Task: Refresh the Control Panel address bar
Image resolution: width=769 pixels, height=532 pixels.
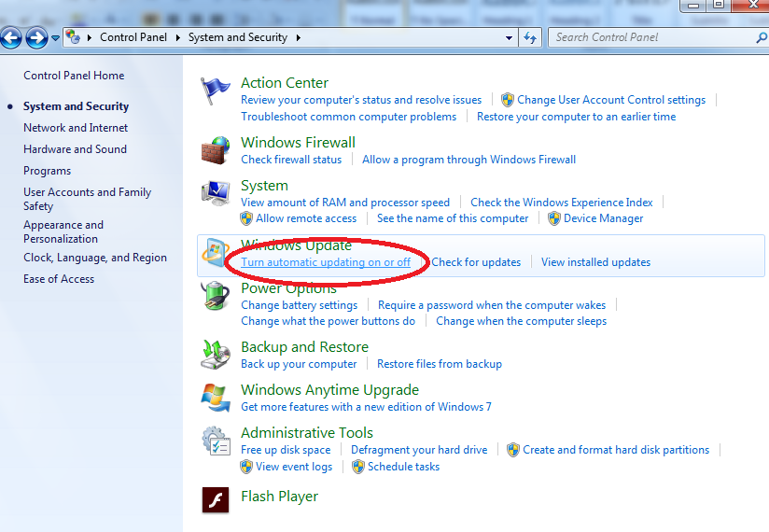Action: click(530, 37)
